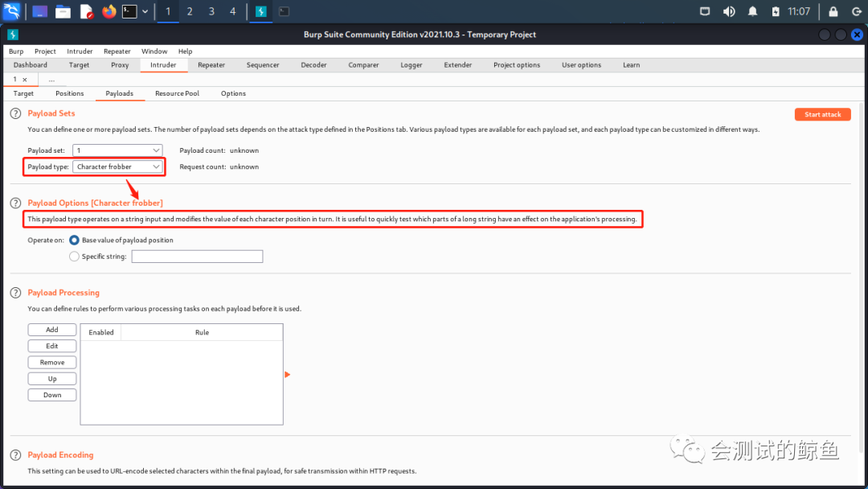
Task: Expand the terminal dropdown arrow in taskbar
Action: tap(145, 11)
